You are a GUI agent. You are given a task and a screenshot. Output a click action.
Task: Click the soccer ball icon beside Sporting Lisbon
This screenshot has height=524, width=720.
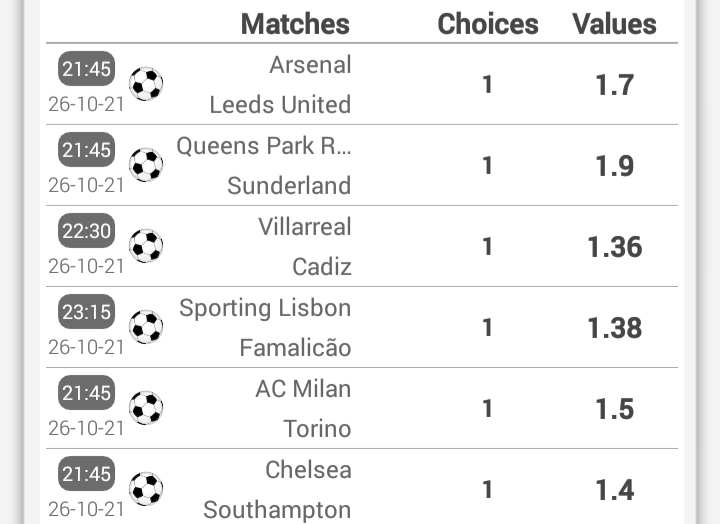pos(146,327)
